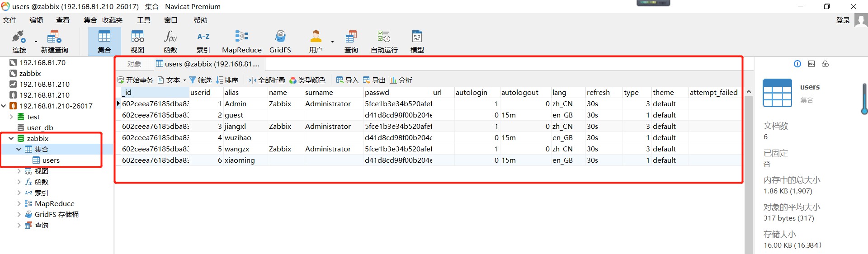Open the Favorites (收藏夹) menu
The image size is (868, 254).
pos(112,20)
